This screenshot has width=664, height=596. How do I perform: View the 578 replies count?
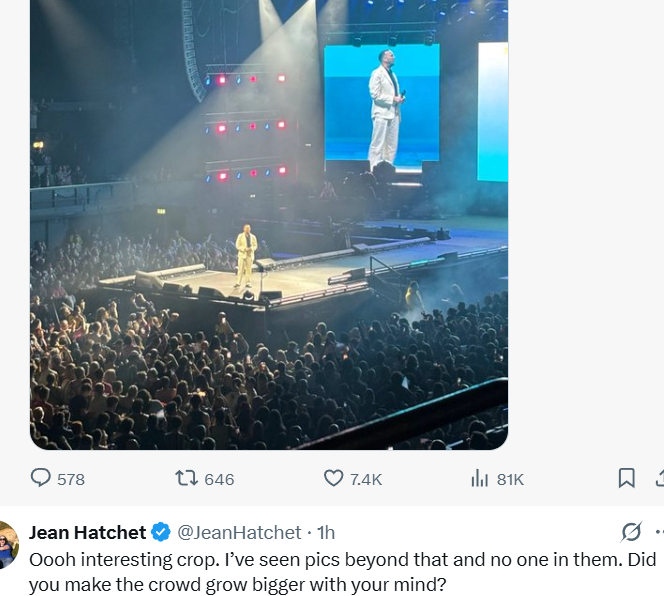tap(71, 480)
